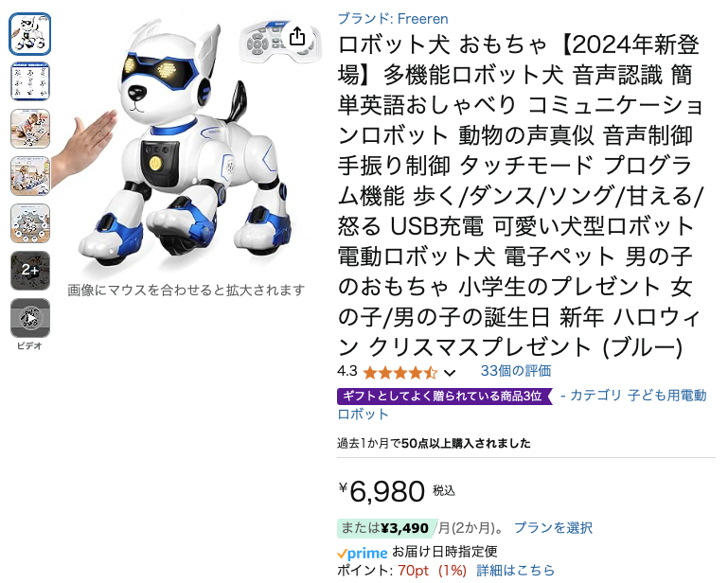Image resolution: width=728 pixels, height=583 pixels.
Task: Select the fourth thumbnail image
Action: coord(30,176)
